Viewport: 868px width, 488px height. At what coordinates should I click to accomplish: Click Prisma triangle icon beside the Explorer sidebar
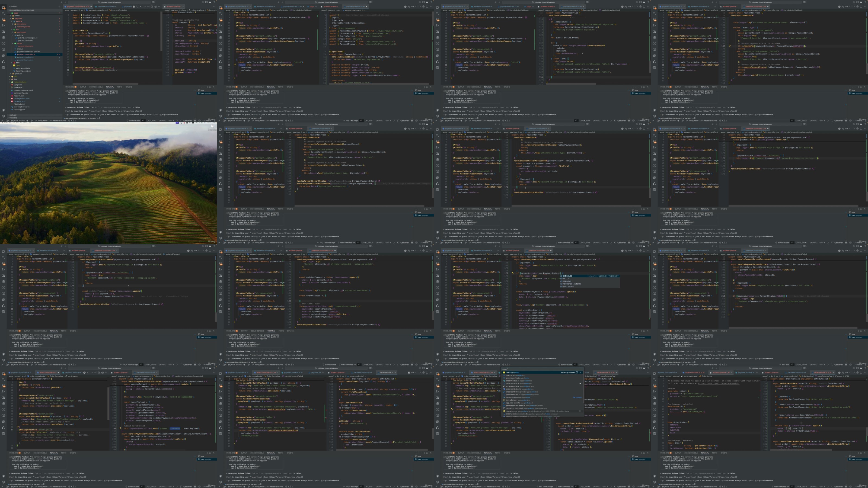pyautogui.click(x=3, y=62)
